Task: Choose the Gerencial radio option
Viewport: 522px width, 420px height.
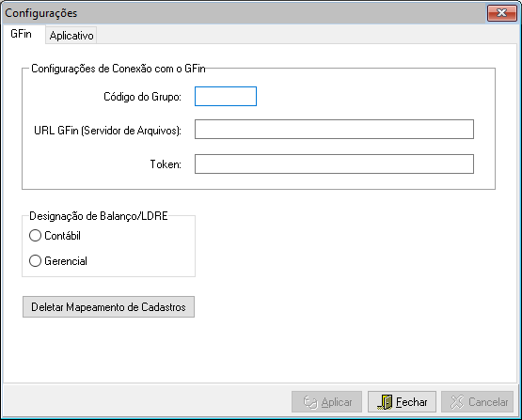Action: tap(35, 261)
